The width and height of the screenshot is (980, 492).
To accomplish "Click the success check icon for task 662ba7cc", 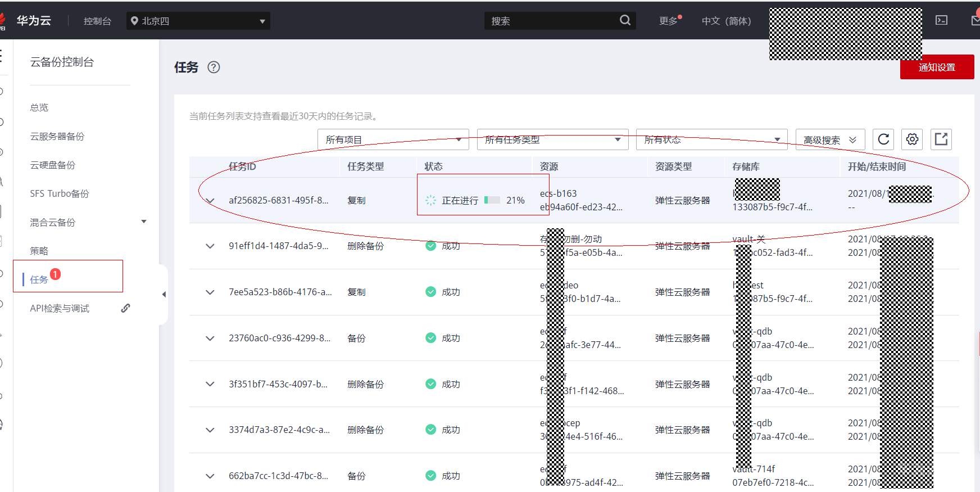I will tap(431, 476).
